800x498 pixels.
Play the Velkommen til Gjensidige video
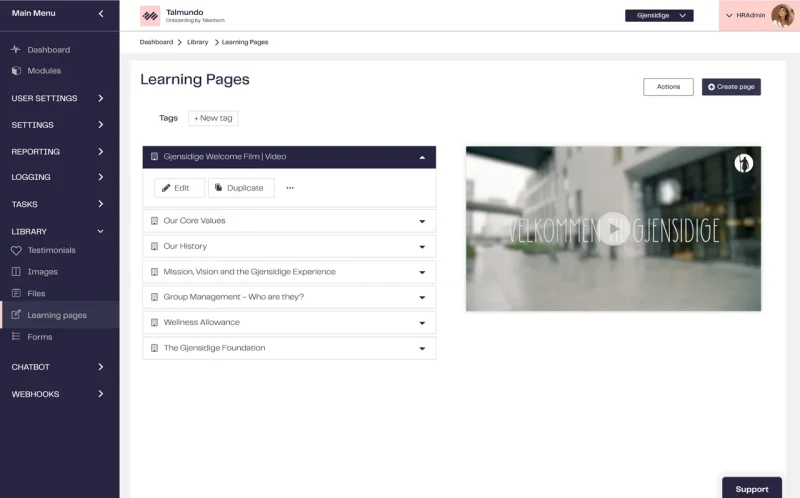[x=613, y=229]
